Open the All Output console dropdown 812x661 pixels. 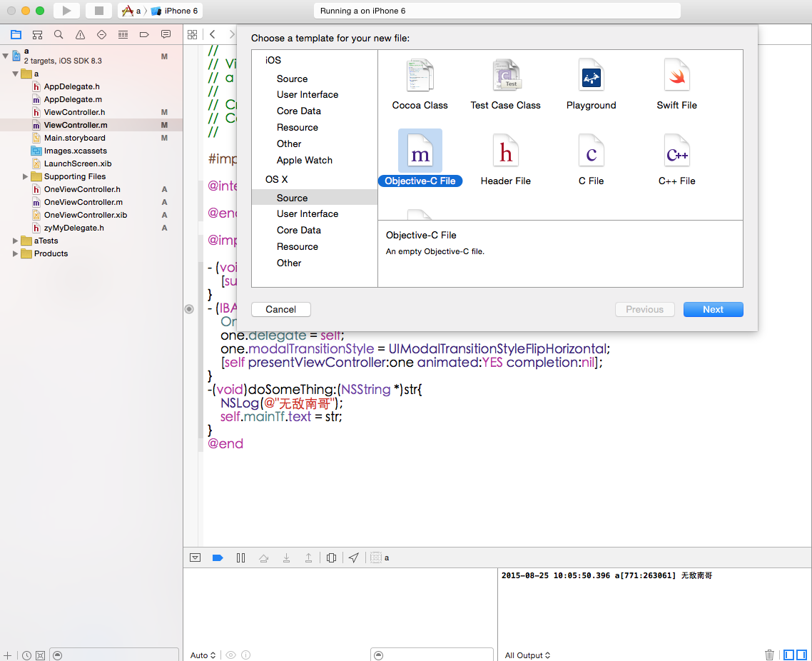pos(527,655)
